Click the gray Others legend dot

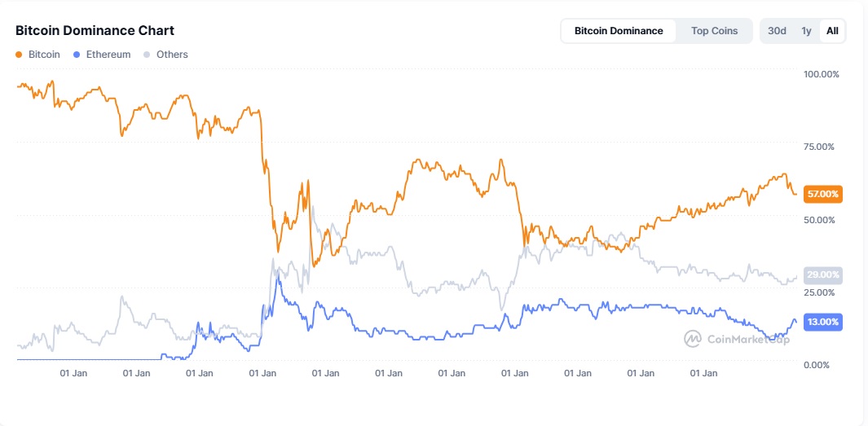pyautogui.click(x=147, y=55)
